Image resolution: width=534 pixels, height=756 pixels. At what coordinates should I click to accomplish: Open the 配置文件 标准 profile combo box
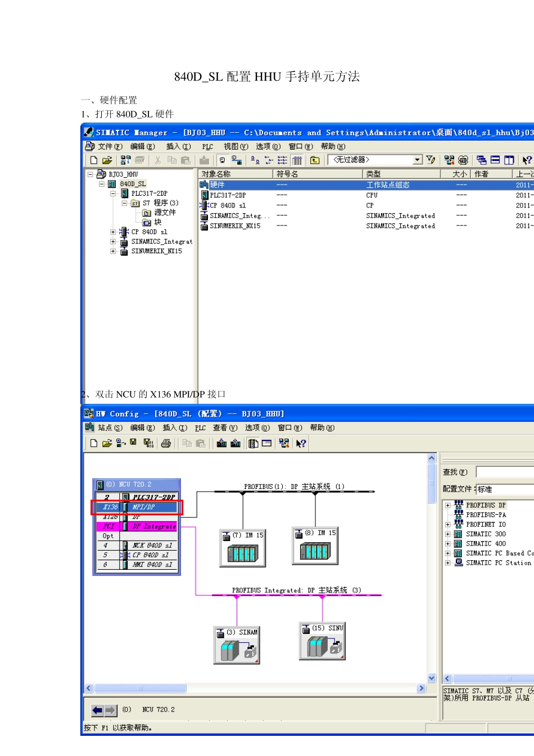505,489
